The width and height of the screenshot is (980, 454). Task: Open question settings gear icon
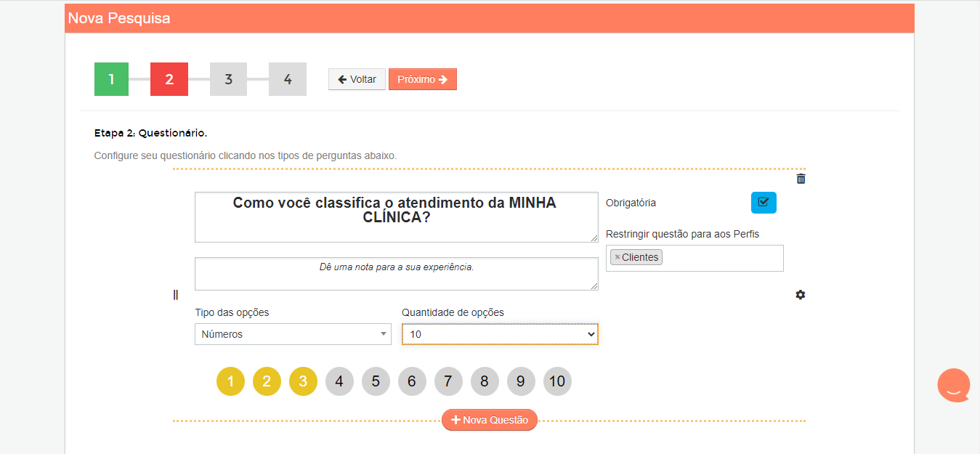(801, 295)
